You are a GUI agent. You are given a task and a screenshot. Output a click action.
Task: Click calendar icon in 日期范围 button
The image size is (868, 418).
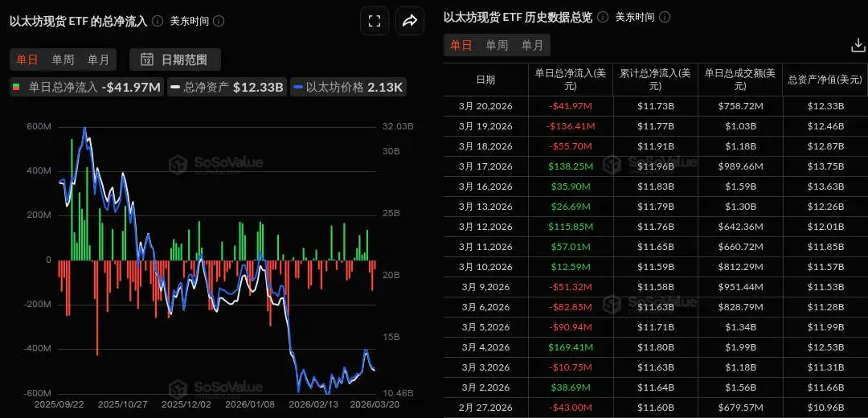[147, 59]
